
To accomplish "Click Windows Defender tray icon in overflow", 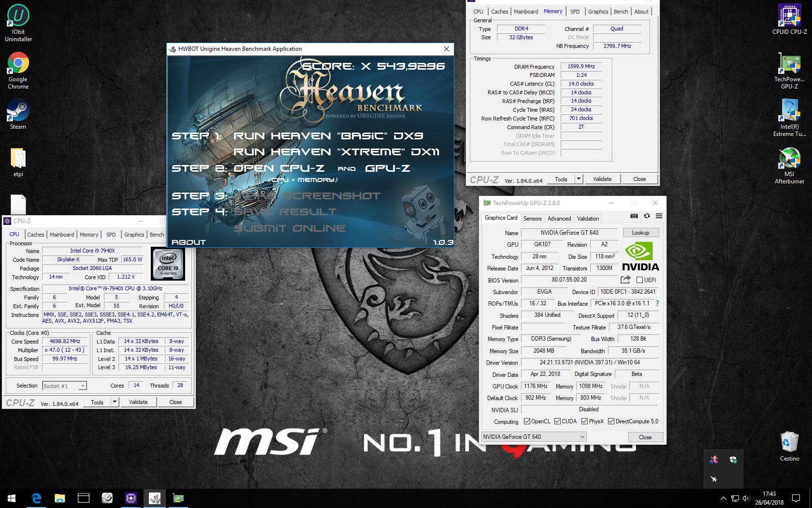I will 733,460.
